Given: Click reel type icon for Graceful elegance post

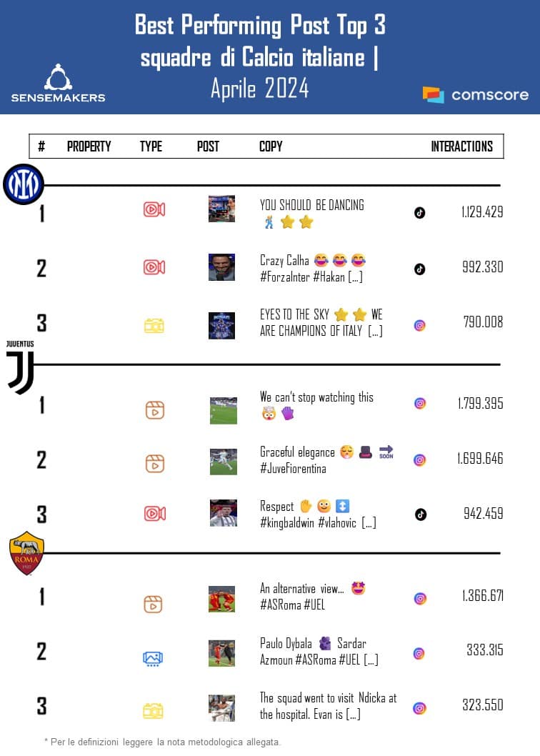Looking at the screenshot, I should pos(154,464).
